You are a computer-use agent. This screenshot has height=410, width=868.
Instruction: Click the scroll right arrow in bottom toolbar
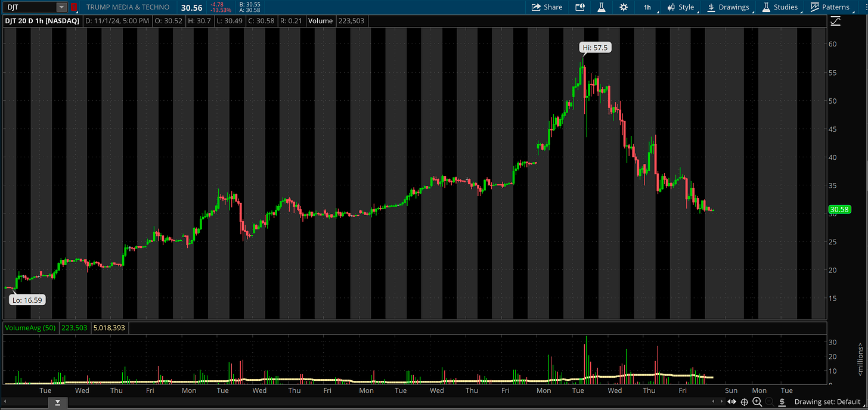[723, 402]
